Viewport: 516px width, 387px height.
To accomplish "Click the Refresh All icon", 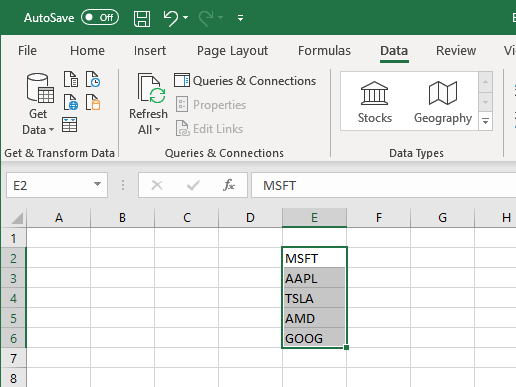I will (x=152, y=88).
